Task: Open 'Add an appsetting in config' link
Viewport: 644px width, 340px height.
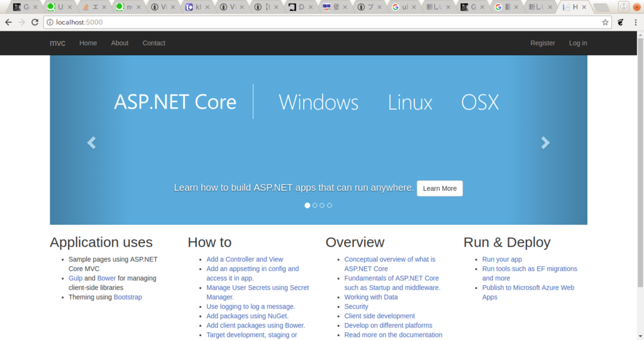Action: tap(253, 273)
